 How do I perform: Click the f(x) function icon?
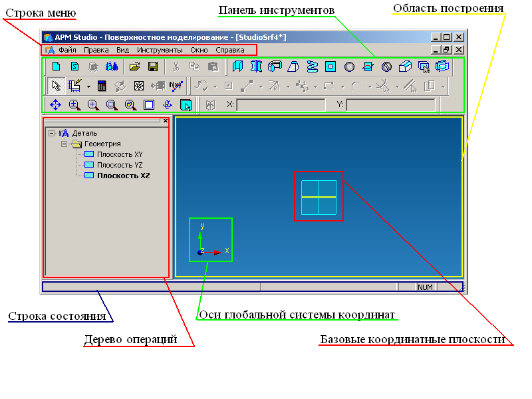(176, 86)
